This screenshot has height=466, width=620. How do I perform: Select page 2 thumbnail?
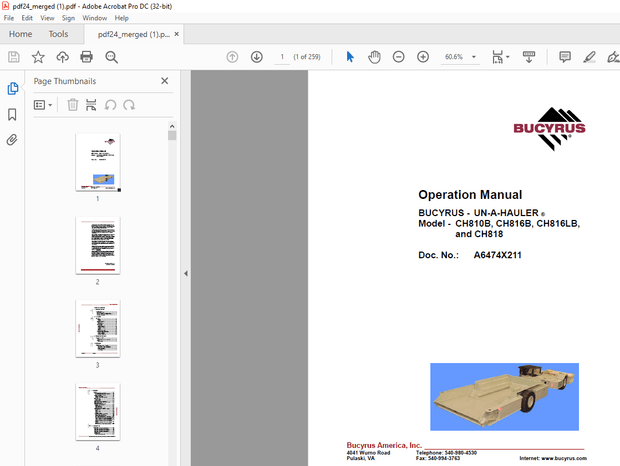(98, 245)
